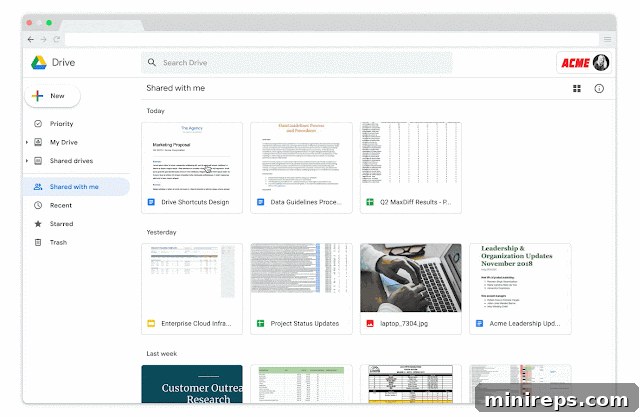Focus the Search Drive input field

297,62
